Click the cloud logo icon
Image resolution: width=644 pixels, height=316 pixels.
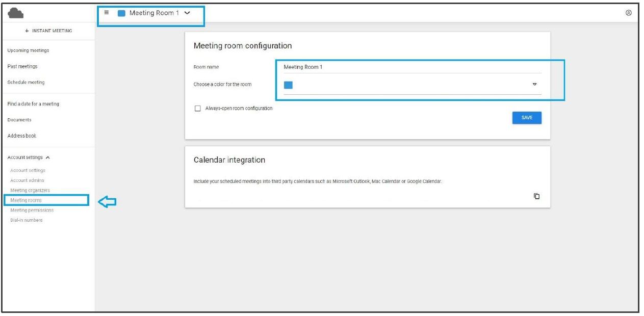tap(16, 13)
